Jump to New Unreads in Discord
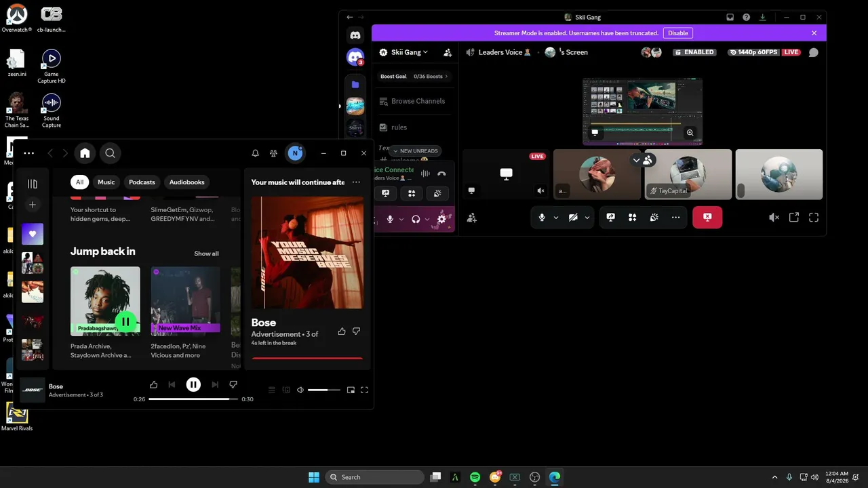 pyautogui.click(x=415, y=151)
